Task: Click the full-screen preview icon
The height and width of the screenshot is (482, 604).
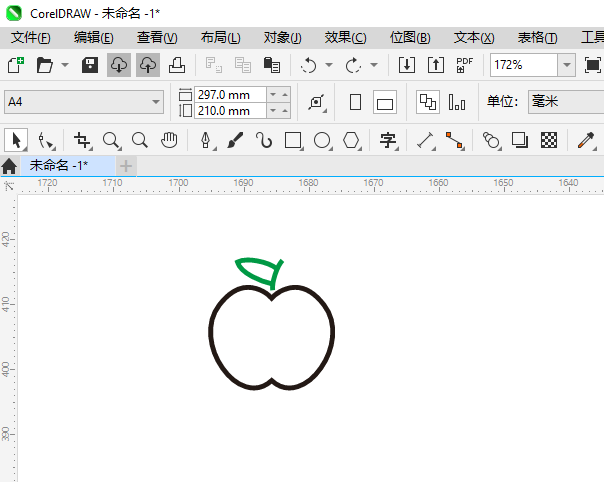Action: point(592,65)
